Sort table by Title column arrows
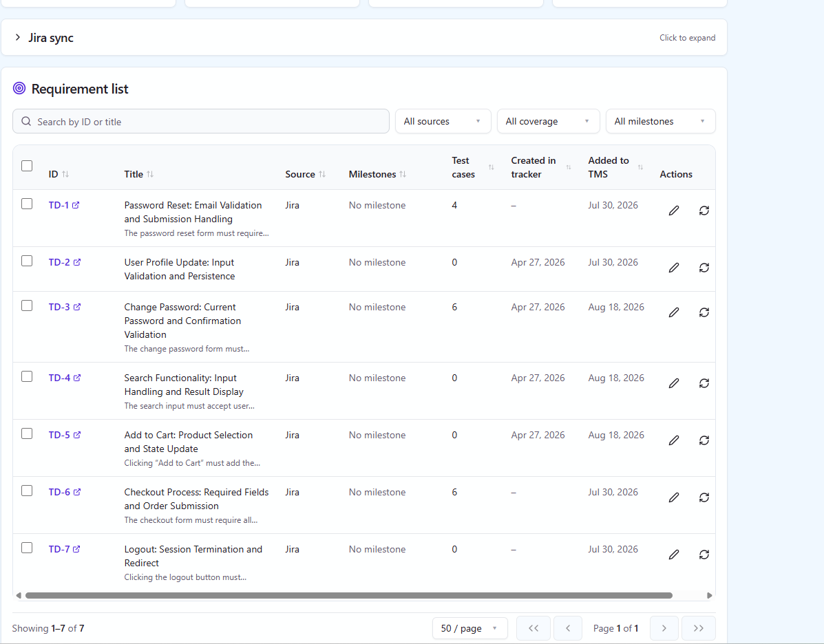824x644 pixels. pyautogui.click(x=150, y=174)
